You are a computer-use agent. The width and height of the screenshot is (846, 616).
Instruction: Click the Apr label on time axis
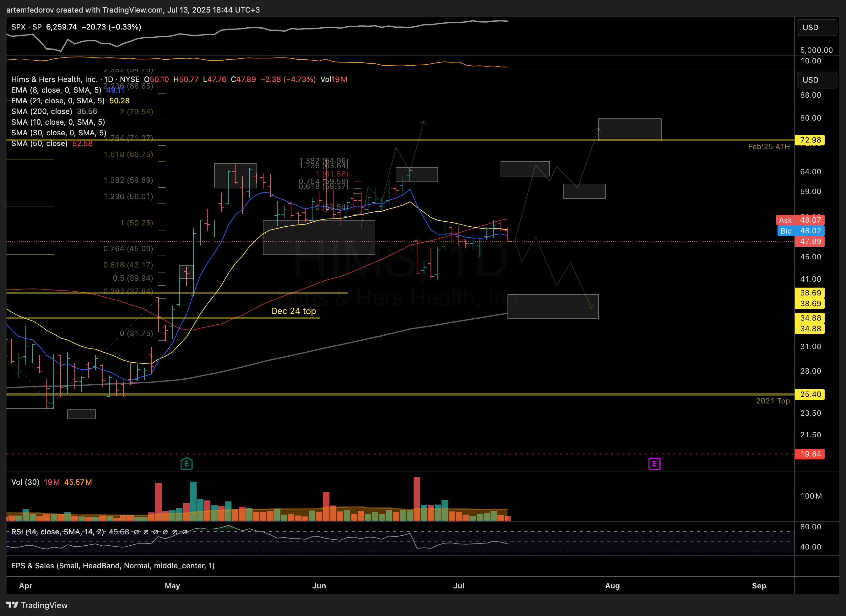[x=26, y=586]
